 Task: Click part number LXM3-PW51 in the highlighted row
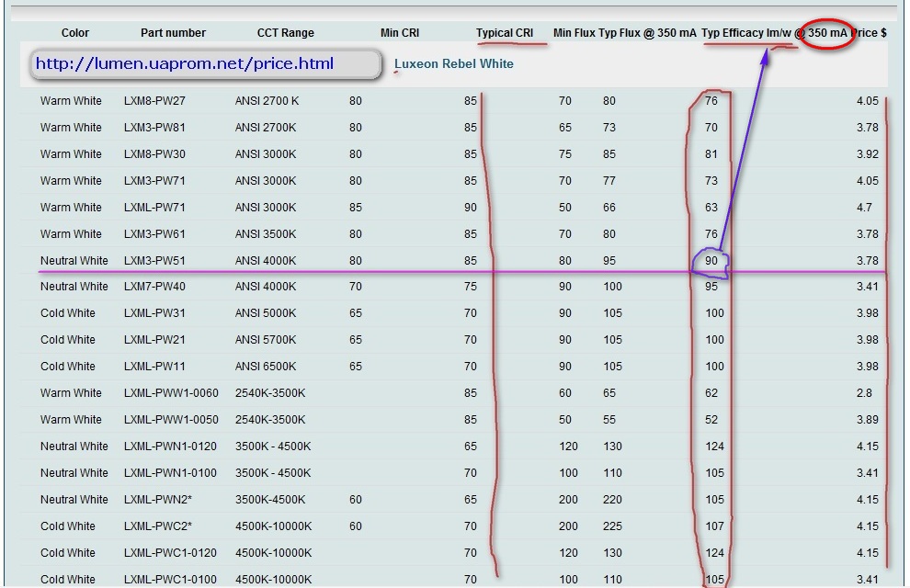tap(154, 261)
